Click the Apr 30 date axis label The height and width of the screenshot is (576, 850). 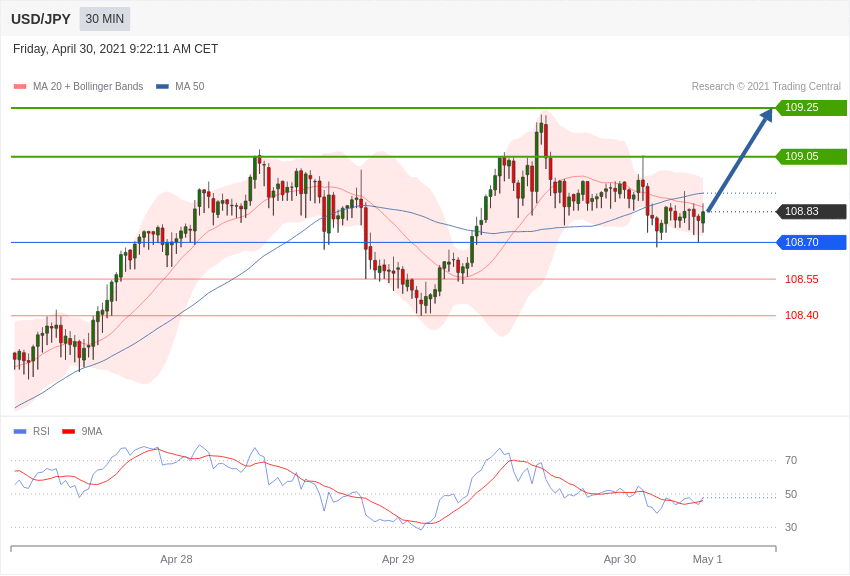(620, 559)
